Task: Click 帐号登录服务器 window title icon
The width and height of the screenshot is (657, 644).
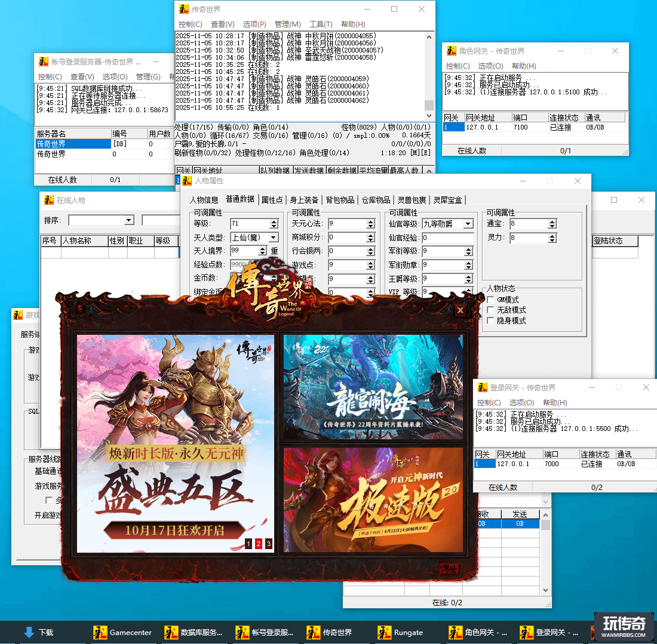Action: 44,61
